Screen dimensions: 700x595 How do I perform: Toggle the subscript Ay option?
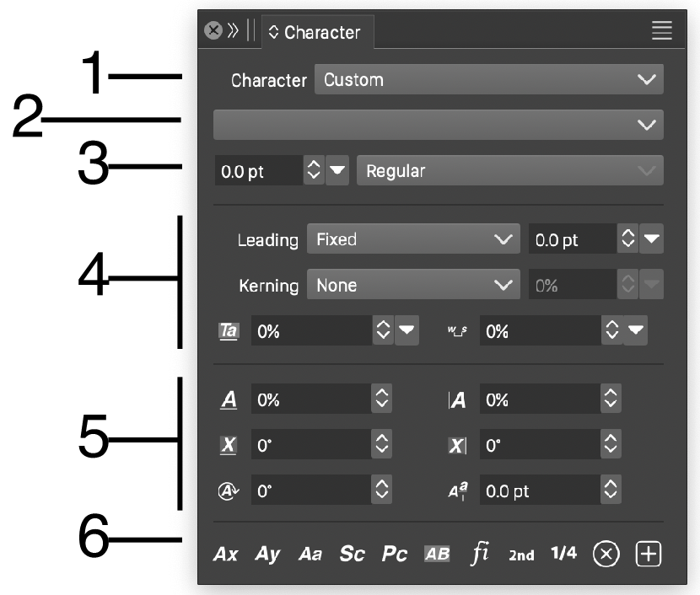267,554
